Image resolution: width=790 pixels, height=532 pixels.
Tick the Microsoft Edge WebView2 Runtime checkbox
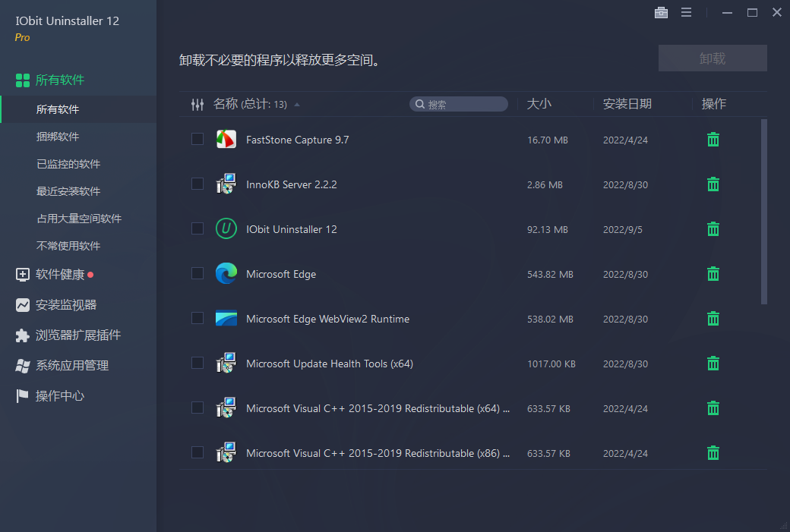(197, 318)
